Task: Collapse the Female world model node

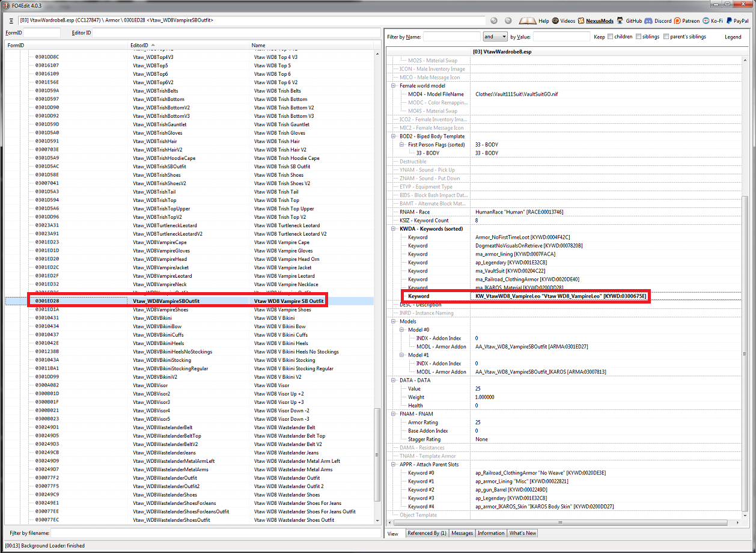Action: pos(395,86)
